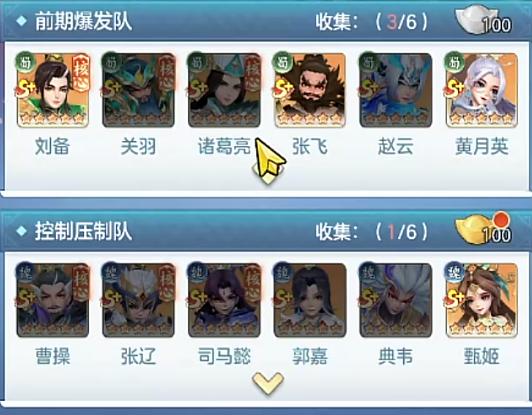Choose the 甄姬 hero portrait

pos(481,300)
